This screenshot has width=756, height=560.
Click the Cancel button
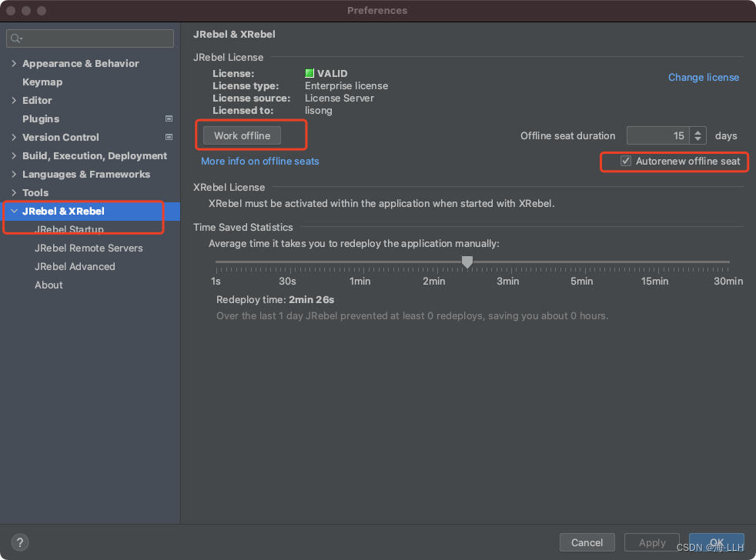pyautogui.click(x=587, y=542)
